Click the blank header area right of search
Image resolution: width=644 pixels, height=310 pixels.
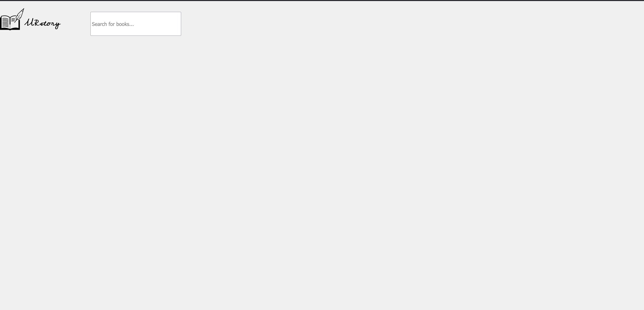pos(411,24)
